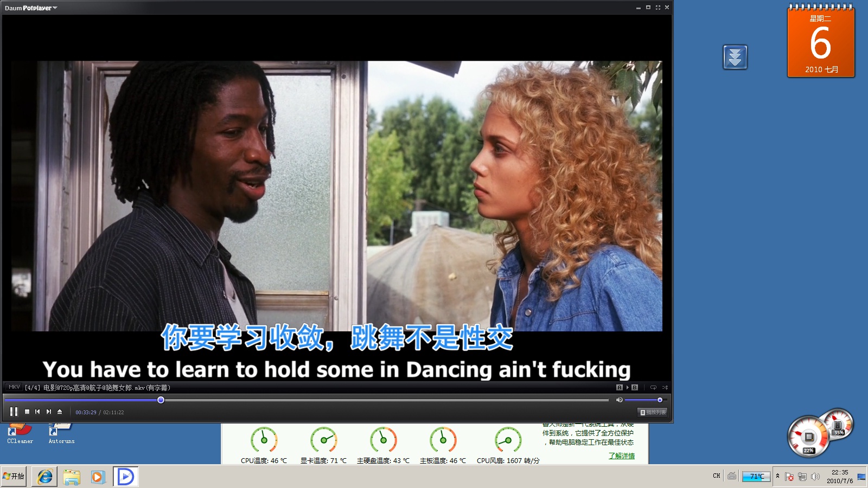Click the playing file title text
This screenshot has height=488, width=868.
click(x=98, y=388)
